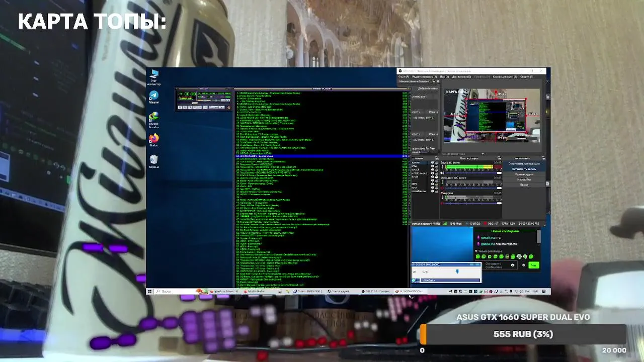The width and height of the screenshot is (644, 362).
Task: Mute the Звук раб. стола speaker icon
Action: pyautogui.click(x=442, y=173)
